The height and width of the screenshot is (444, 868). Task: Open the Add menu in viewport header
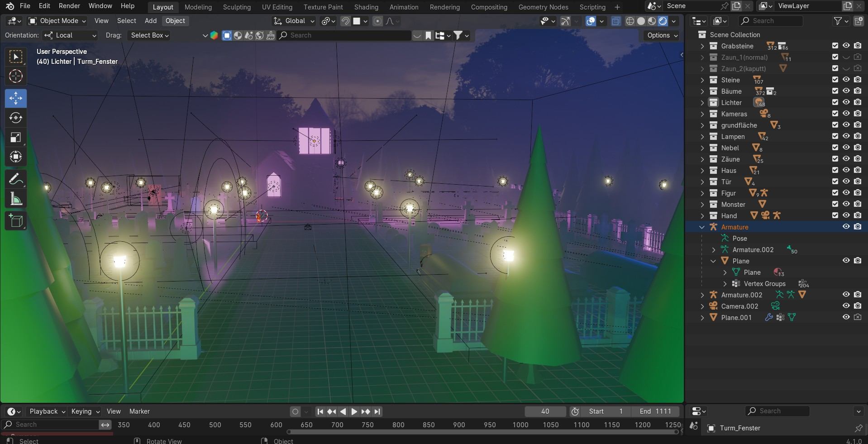[x=151, y=21]
